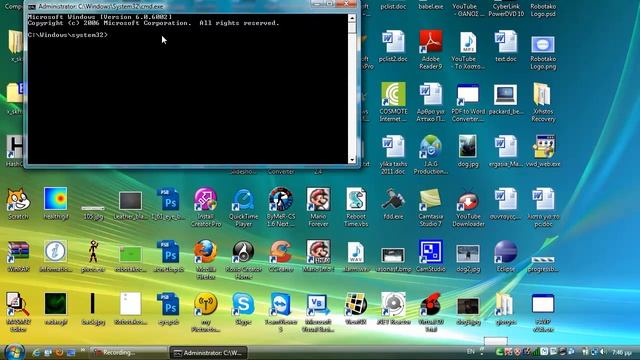Screen dimensions: 640x360
Task: Click the cmd window scroll-up arrow
Action: click(352, 18)
